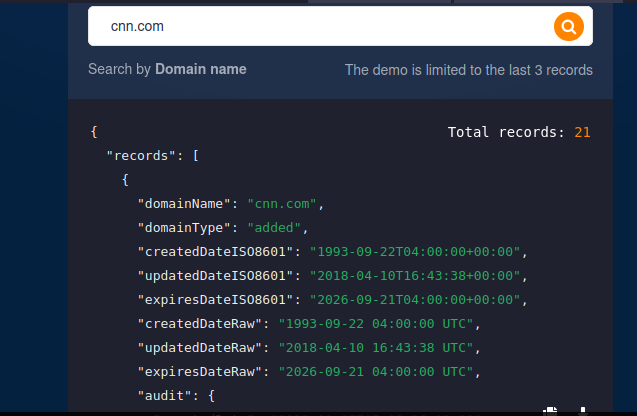Click the "records" key line
Image resolution: width=637 pixels, height=416 pixels.
click(x=152, y=156)
